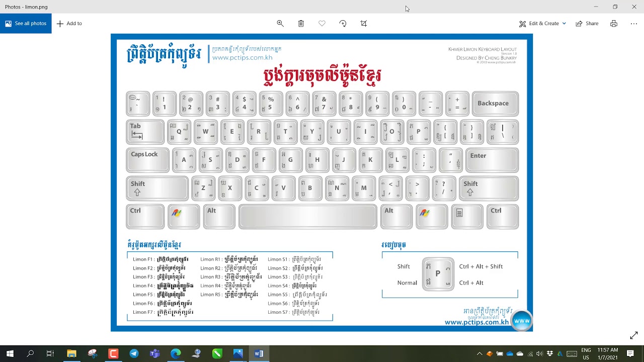Open touch keyboard tray icon
The image size is (644, 362).
[572, 353]
